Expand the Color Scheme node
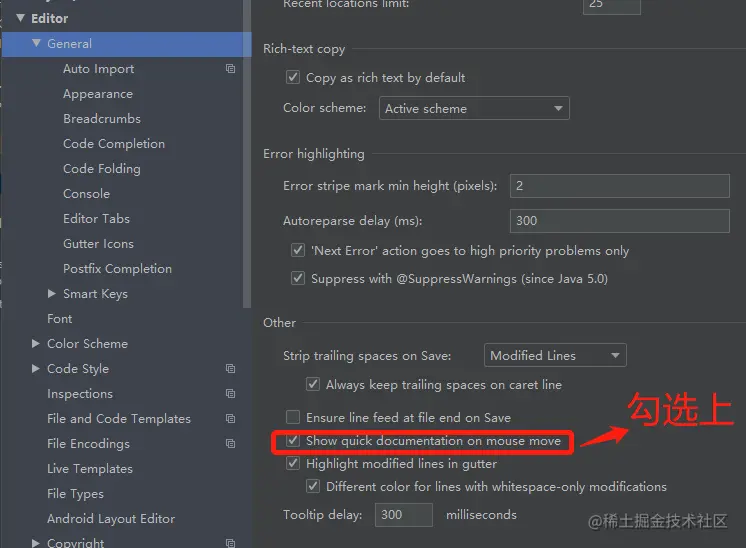This screenshot has width=746, height=548. pos(36,343)
